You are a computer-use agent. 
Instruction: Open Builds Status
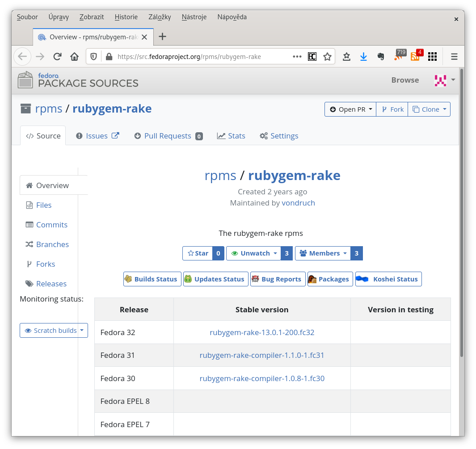click(x=152, y=279)
